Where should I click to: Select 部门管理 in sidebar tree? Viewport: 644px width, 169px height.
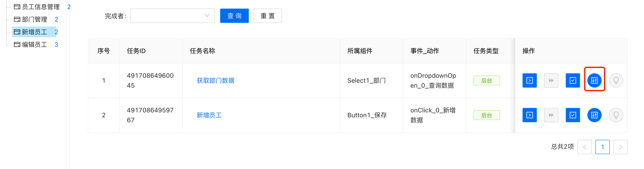34,19
